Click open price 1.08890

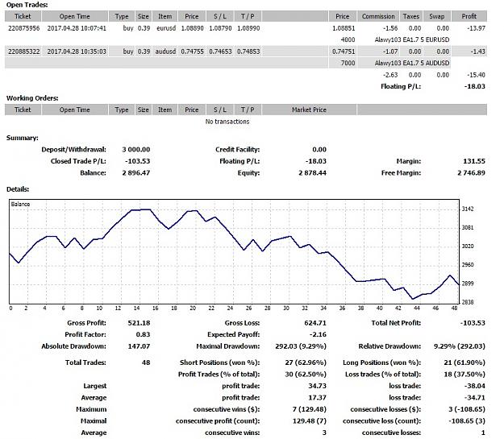[192, 28]
